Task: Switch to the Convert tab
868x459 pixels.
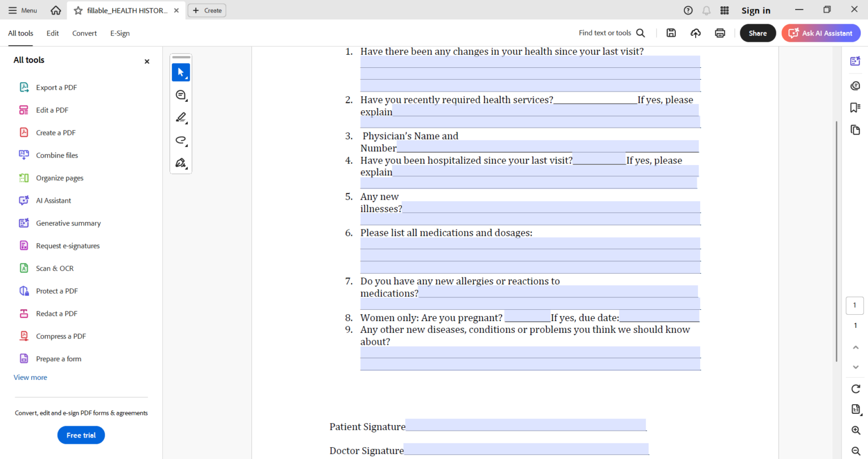Action: (84, 33)
